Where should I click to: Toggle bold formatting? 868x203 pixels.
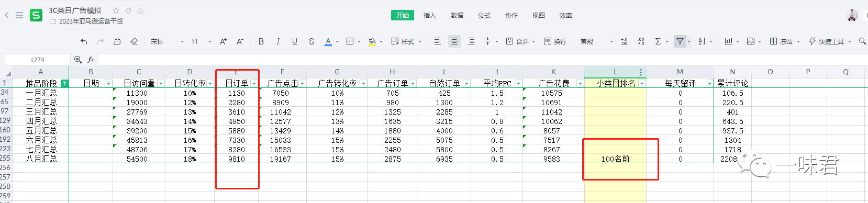[x=261, y=41]
